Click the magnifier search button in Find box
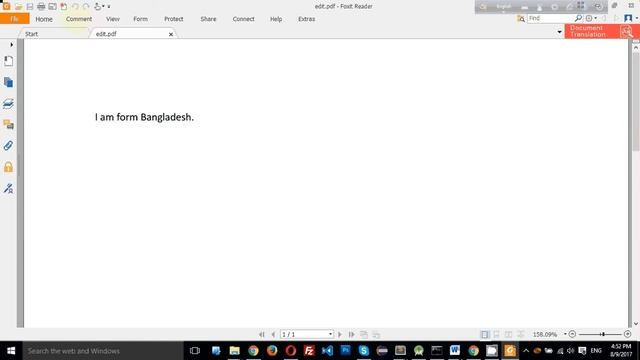This screenshot has height=360, width=640. click(x=578, y=18)
